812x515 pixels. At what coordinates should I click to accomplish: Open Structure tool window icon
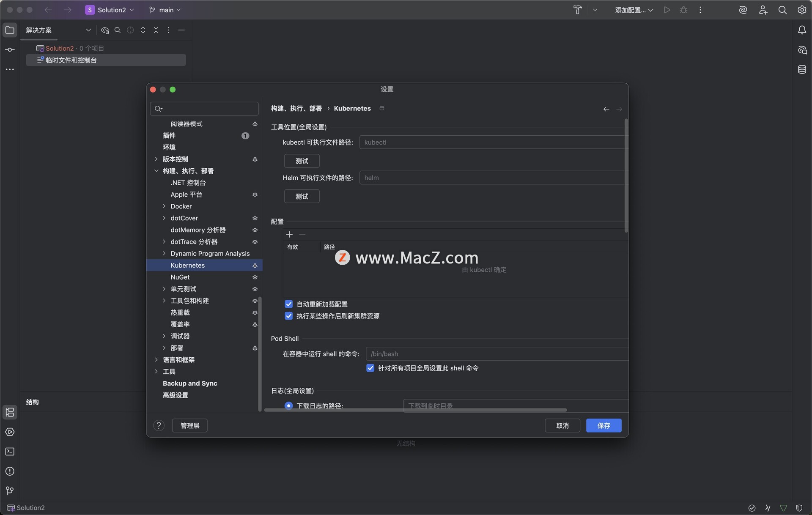coord(10,412)
